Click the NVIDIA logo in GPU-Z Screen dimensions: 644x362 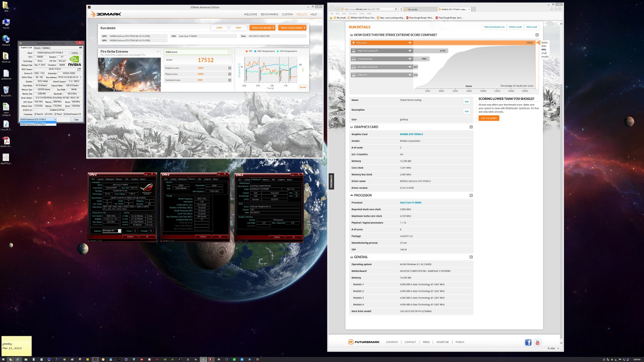(74, 61)
